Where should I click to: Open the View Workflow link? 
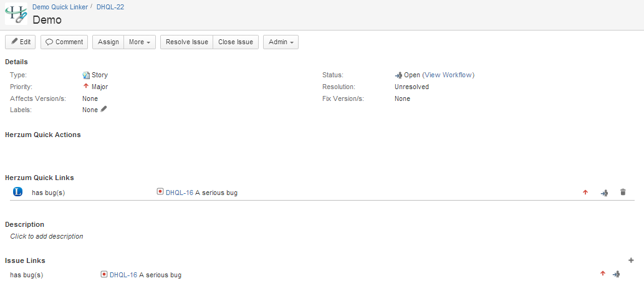coord(448,75)
